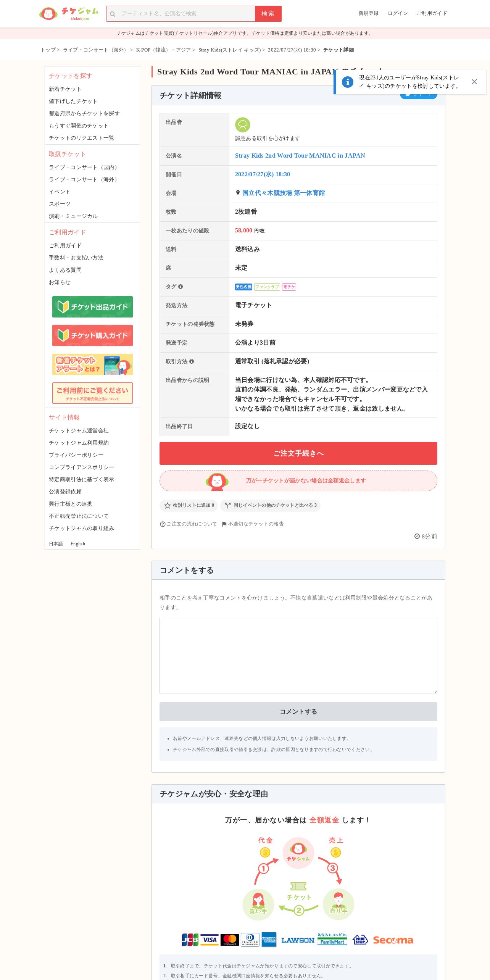490x980 pixels.
Task: Click the 男性名義 tag
Action: coord(243,287)
